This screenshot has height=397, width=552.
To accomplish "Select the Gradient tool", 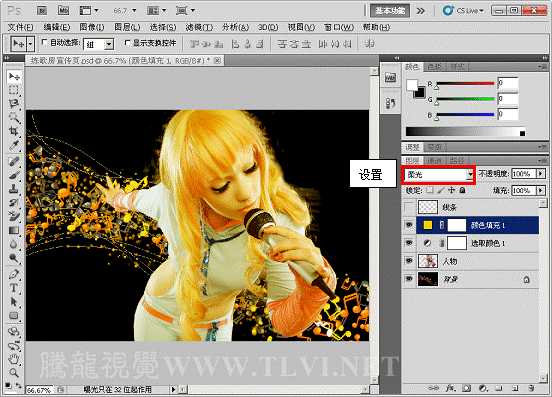I will [14, 230].
